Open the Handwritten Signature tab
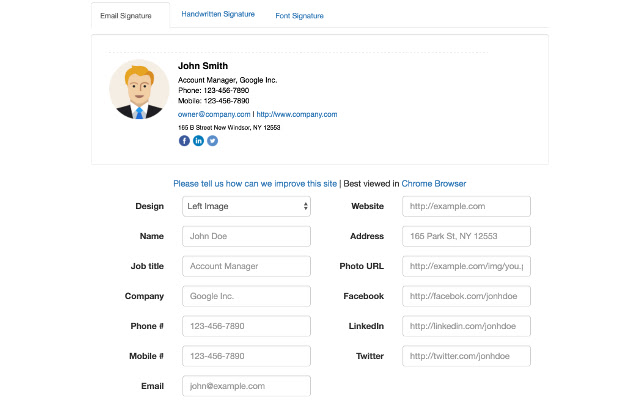Viewport: 640px width, 400px height. point(218,15)
